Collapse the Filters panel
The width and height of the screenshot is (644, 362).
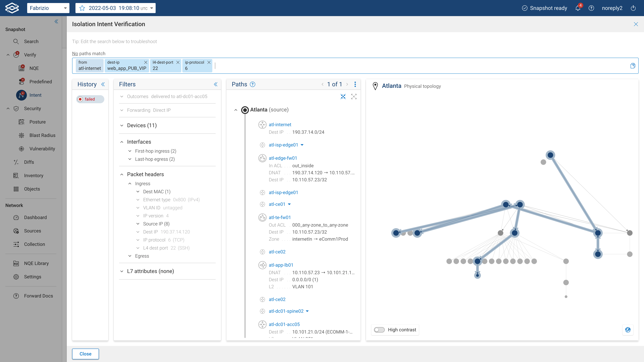pos(216,84)
